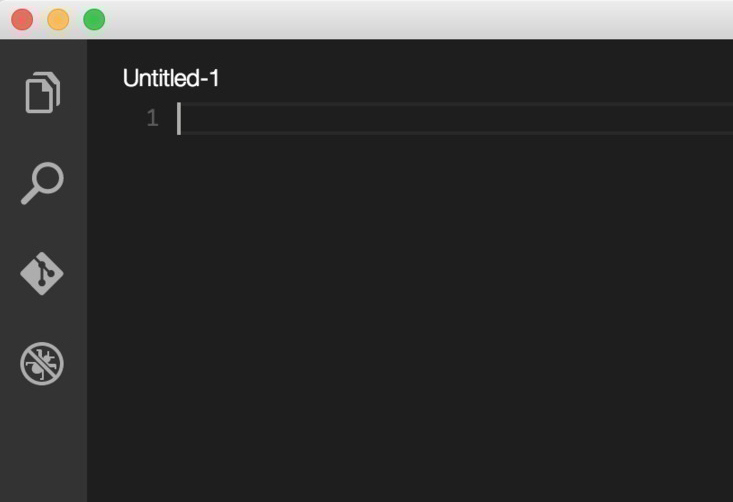The image size is (733, 502).
Task: Click line number 1 in the gutter
Action: [x=152, y=118]
